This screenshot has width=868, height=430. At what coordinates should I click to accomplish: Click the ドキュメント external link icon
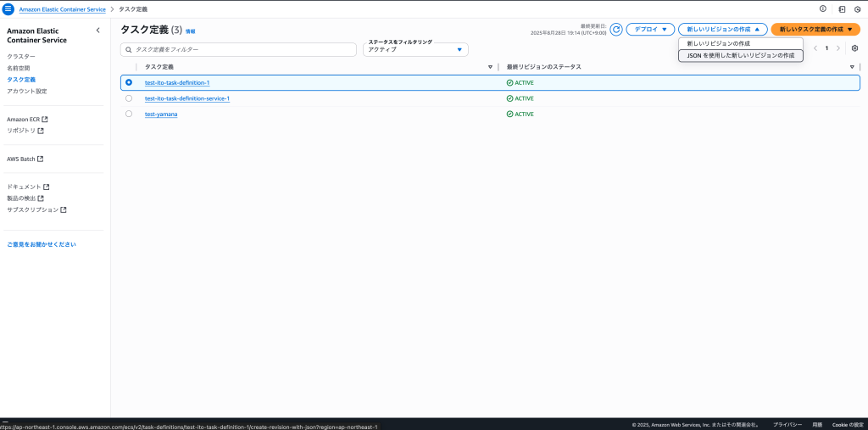46,187
